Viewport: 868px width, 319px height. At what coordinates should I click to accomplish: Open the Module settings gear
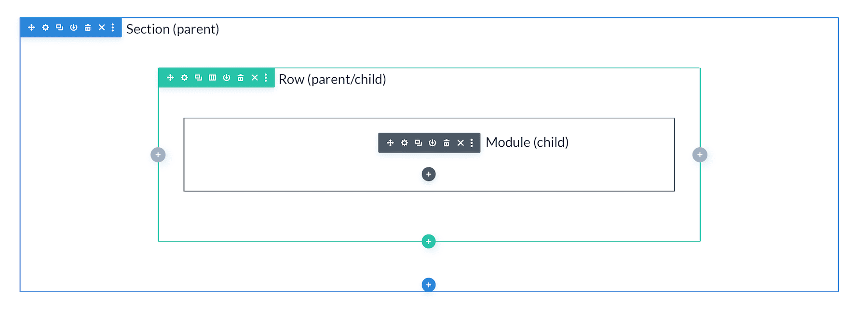tap(404, 142)
